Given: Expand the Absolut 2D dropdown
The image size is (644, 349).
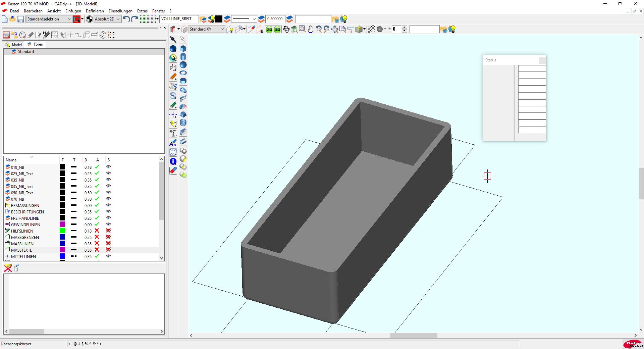Looking at the screenshot, I should click(x=118, y=19).
